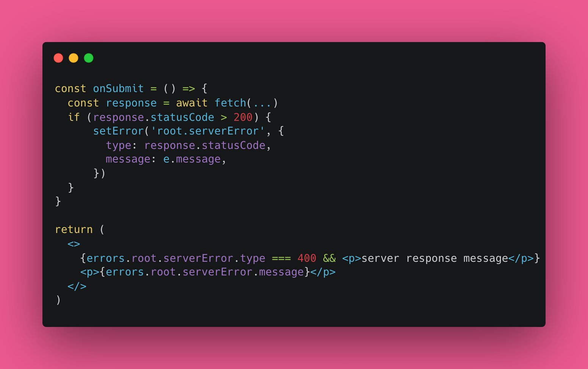588x369 pixels.
Task: Click the number 200 in the if condition
Action: click(x=243, y=117)
